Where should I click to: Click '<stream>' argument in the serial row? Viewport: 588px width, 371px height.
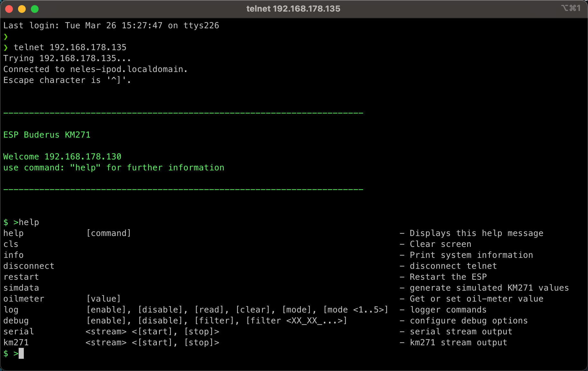click(x=106, y=331)
